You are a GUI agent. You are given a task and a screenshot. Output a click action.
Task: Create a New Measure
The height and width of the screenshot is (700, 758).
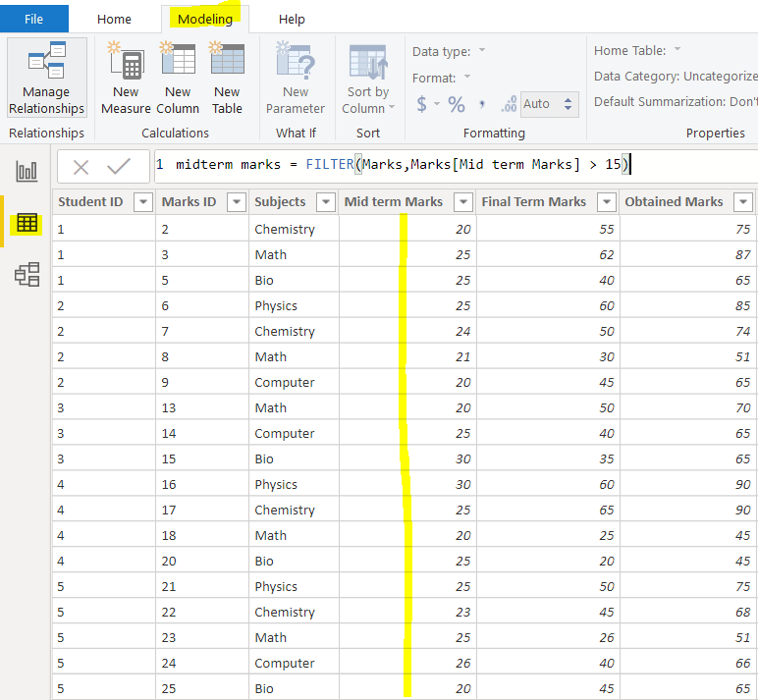(x=126, y=78)
